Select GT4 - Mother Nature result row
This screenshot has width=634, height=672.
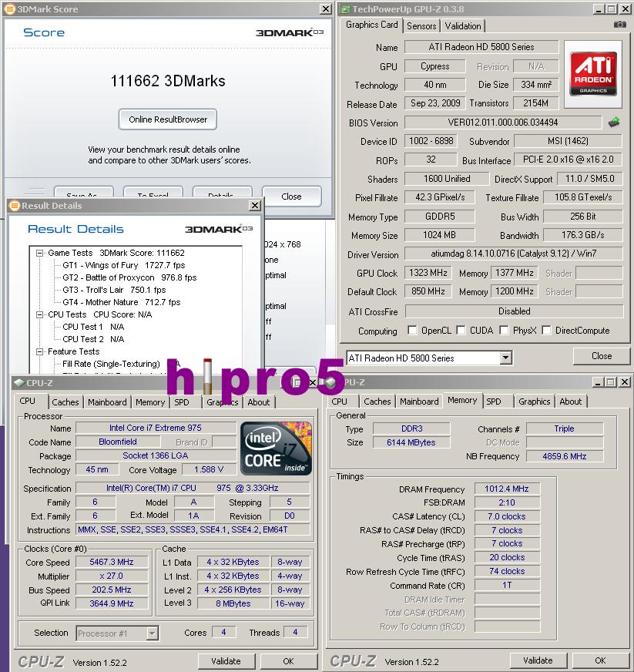pyautogui.click(x=122, y=303)
